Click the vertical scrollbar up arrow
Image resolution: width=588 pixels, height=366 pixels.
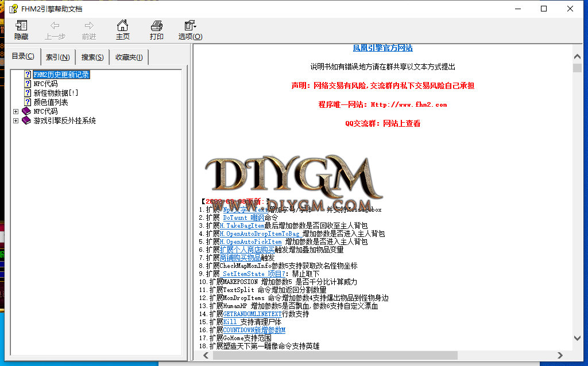tap(578, 56)
